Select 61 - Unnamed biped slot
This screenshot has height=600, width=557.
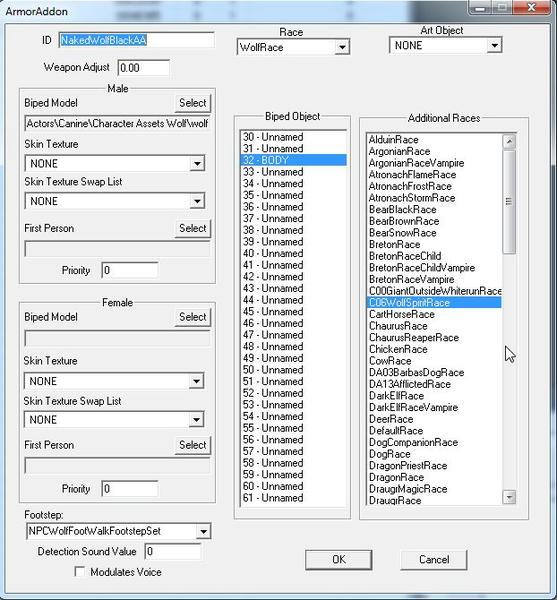[293, 498]
